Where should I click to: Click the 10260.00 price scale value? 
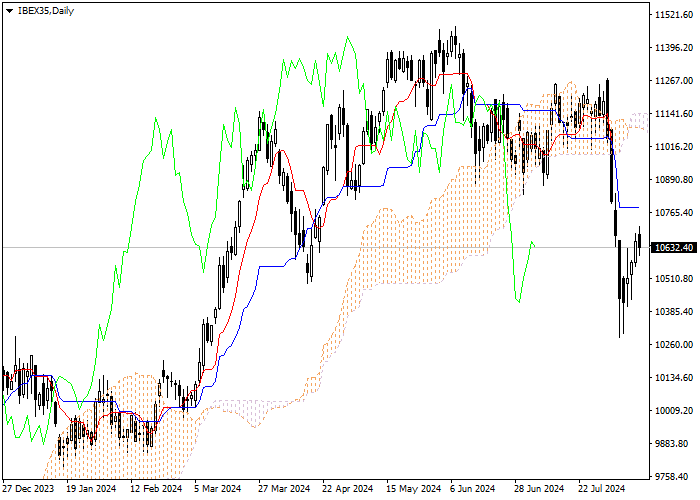point(674,345)
